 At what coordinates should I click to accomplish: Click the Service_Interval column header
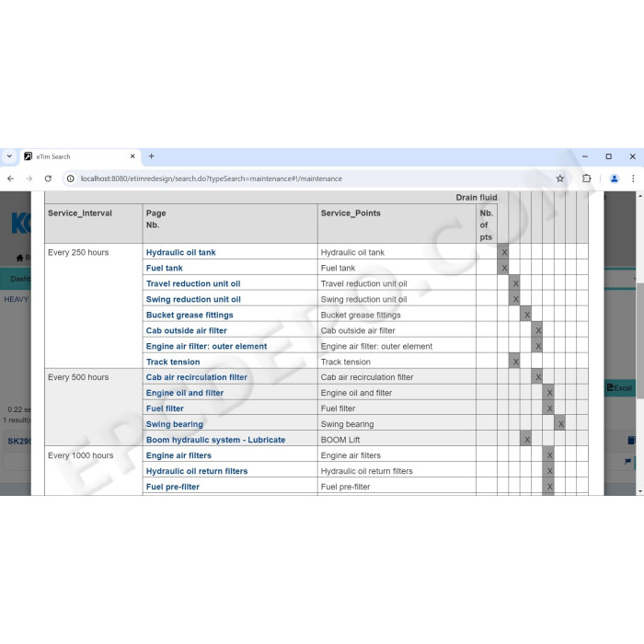click(94, 224)
